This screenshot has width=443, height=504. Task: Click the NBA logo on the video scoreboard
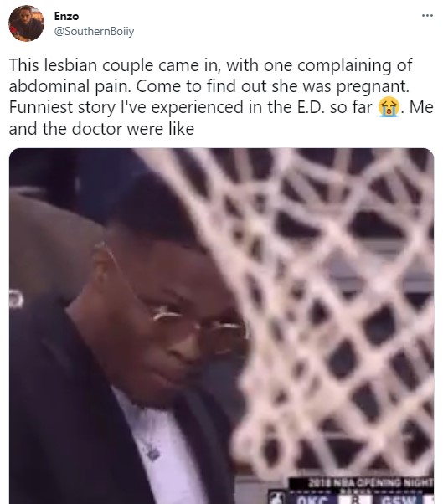277,498
